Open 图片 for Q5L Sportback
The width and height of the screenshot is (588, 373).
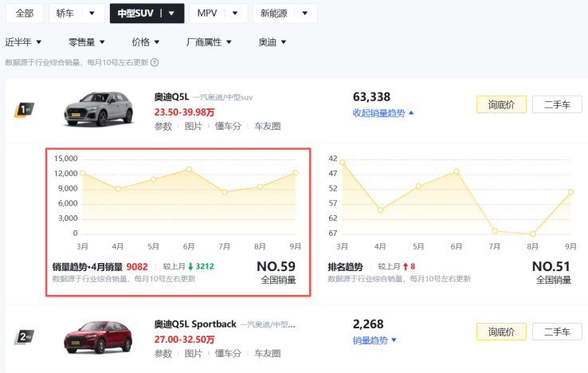click(193, 354)
